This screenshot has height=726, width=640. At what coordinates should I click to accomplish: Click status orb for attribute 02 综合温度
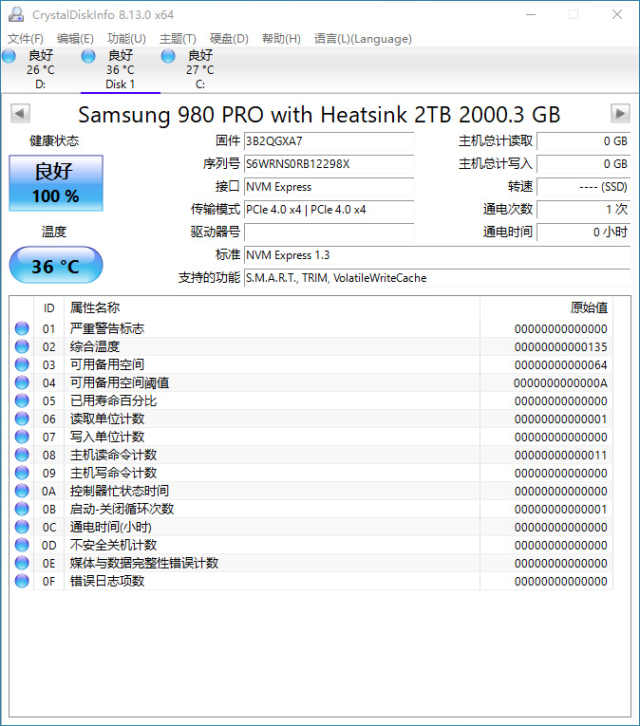(22, 347)
